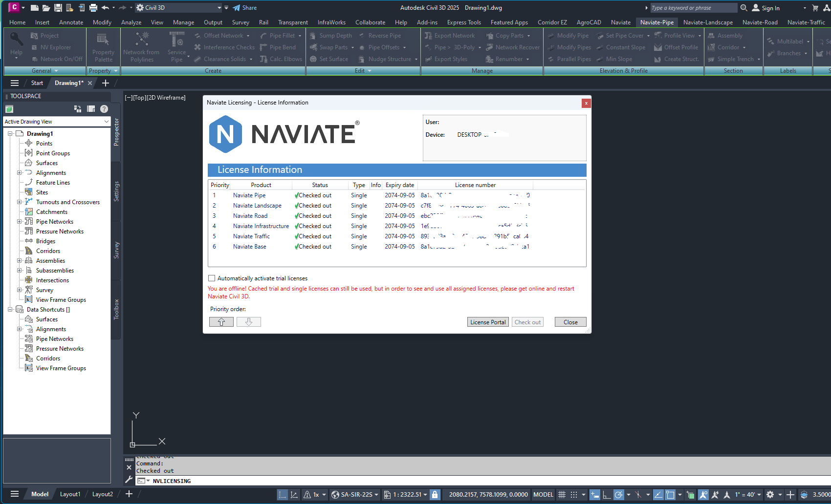Enable automatically activate trial licenses
The image size is (831, 504).
(x=212, y=278)
